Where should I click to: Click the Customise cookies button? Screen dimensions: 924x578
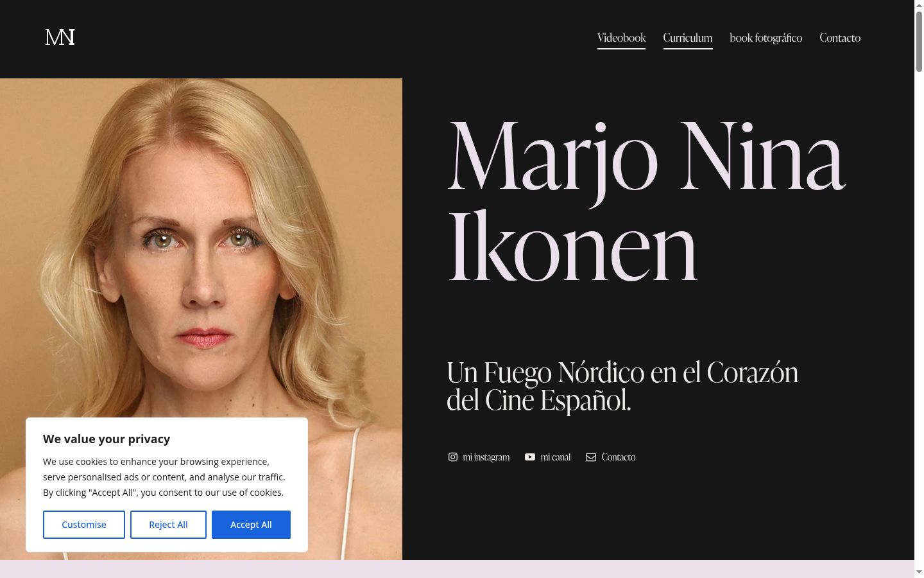84,525
